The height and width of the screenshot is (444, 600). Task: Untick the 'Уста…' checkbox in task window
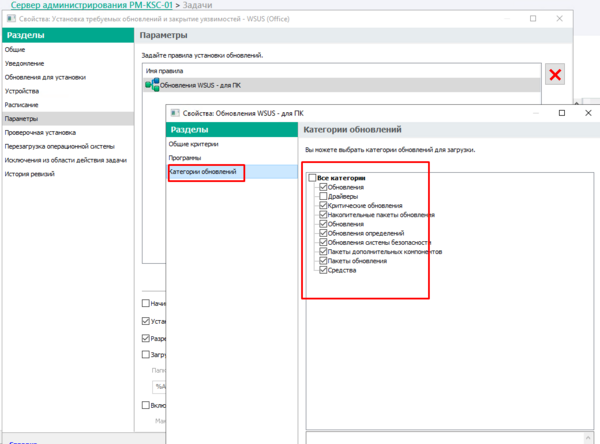click(x=146, y=321)
